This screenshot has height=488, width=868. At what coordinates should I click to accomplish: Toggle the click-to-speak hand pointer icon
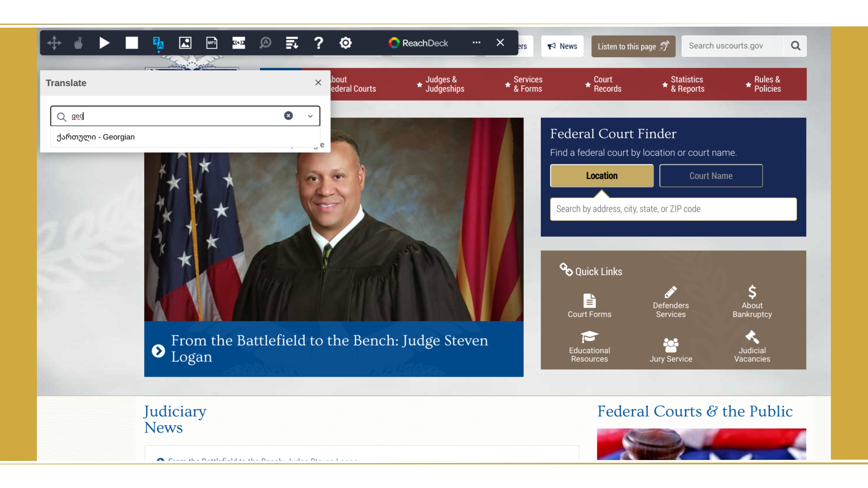pos(78,43)
